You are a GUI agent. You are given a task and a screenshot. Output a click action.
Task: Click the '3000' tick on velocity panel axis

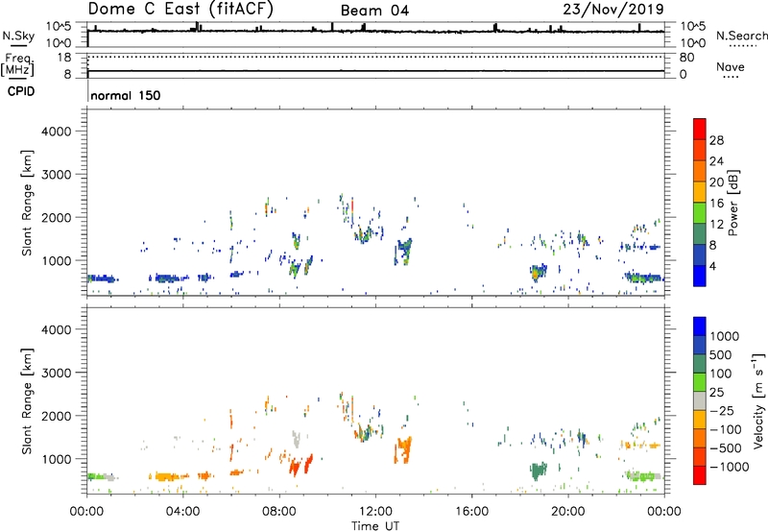(x=56, y=373)
